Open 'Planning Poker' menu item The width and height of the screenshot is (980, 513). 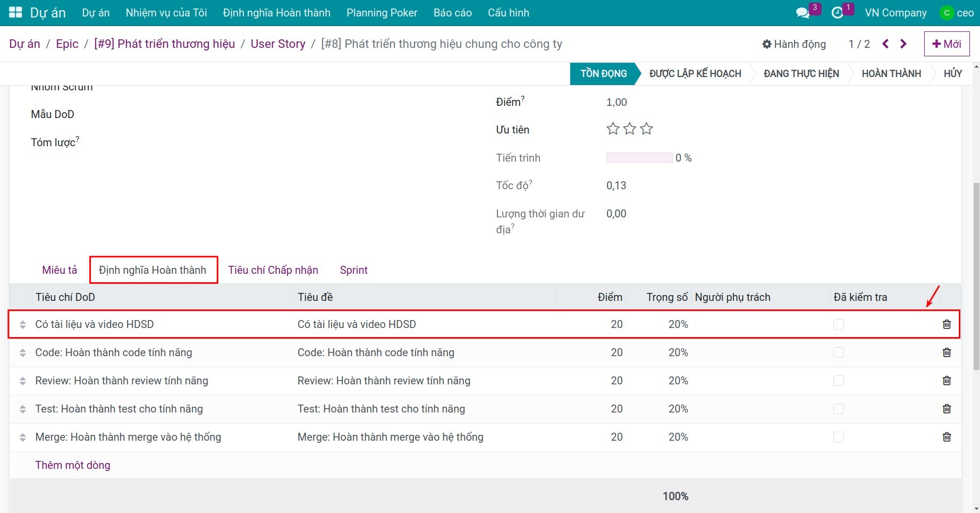click(x=382, y=13)
